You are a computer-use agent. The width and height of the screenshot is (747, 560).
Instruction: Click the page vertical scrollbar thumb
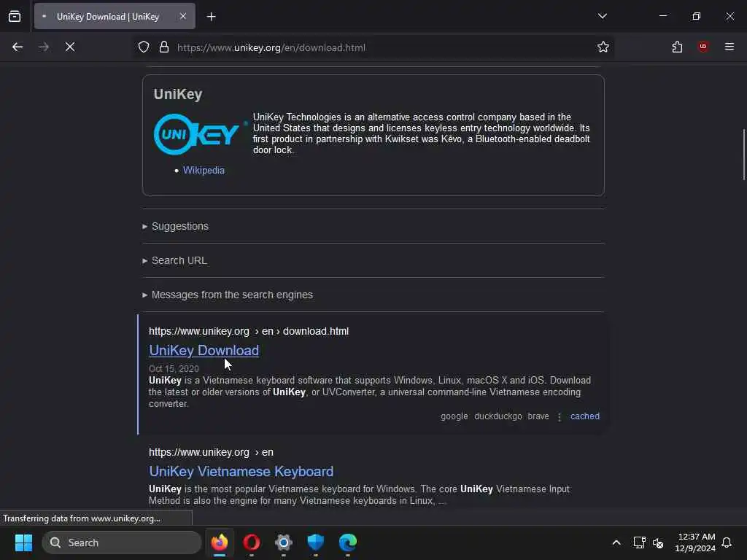[743, 155]
